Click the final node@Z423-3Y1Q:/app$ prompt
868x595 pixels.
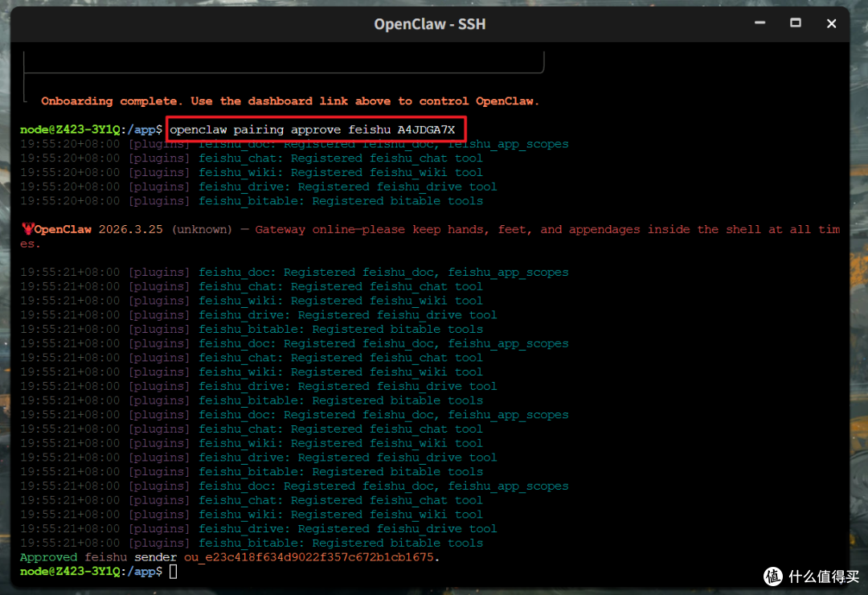click(x=92, y=572)
